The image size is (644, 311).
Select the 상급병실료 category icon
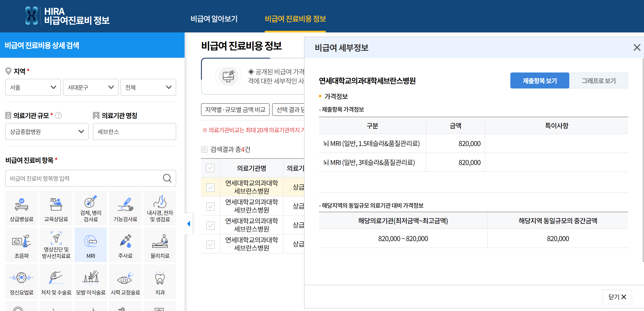pos(21,208)
